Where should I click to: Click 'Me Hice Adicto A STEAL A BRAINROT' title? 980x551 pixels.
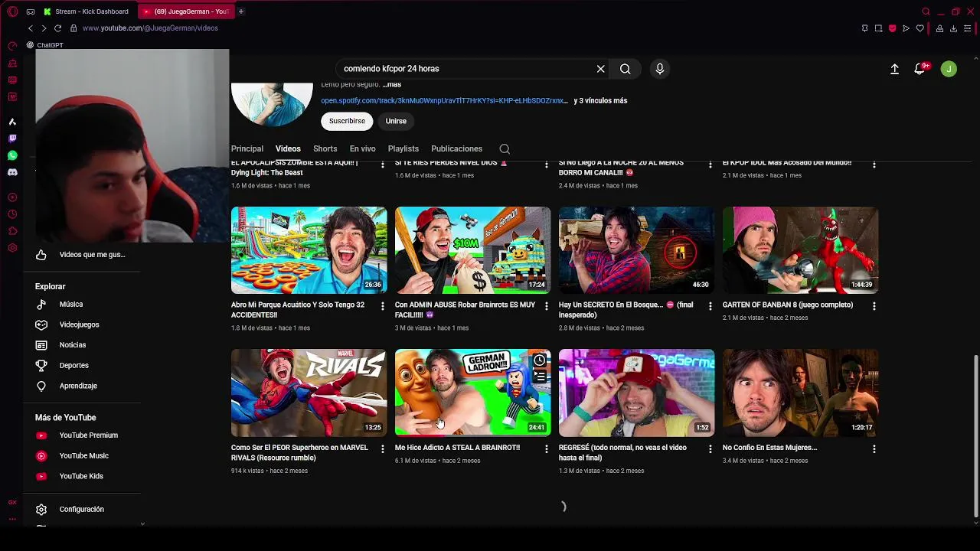[x=457, y=448]
